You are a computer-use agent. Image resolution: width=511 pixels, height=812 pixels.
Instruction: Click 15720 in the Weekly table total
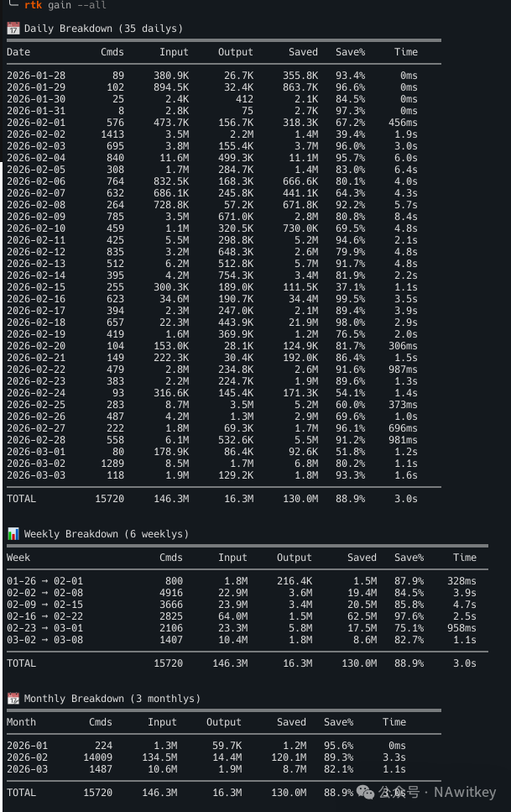[169, 663]
